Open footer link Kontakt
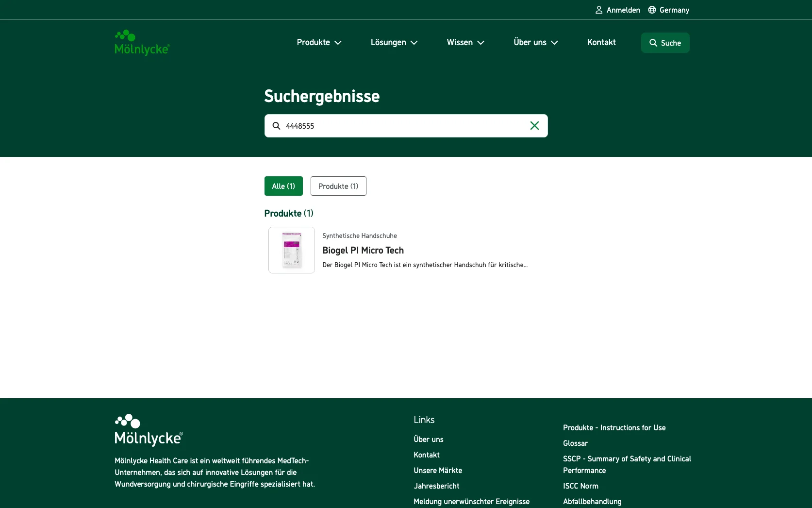The height and width of the screenshot is (508, 812). pos(427,455)
